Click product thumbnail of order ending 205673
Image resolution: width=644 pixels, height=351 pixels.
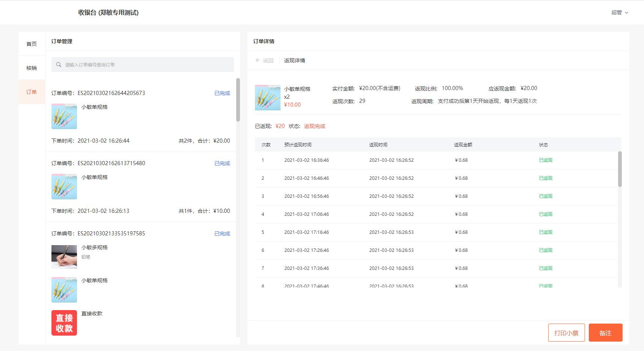click(64, 116)
